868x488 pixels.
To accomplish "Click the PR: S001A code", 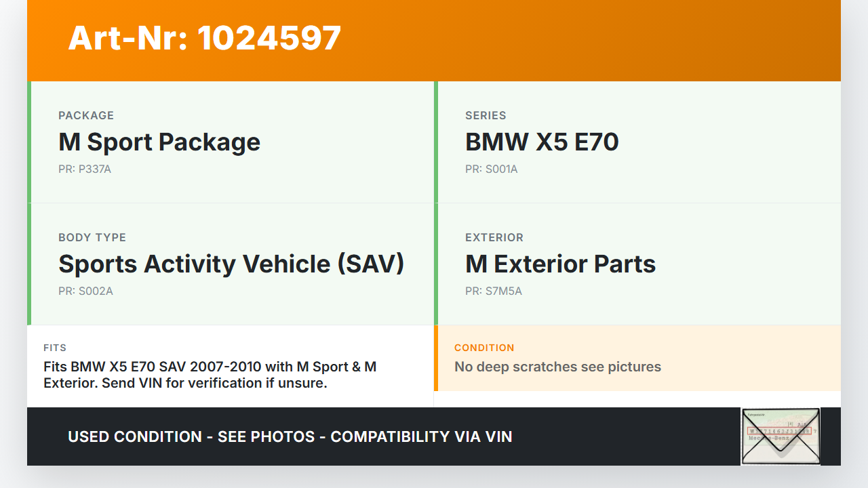I will [492, 169].
